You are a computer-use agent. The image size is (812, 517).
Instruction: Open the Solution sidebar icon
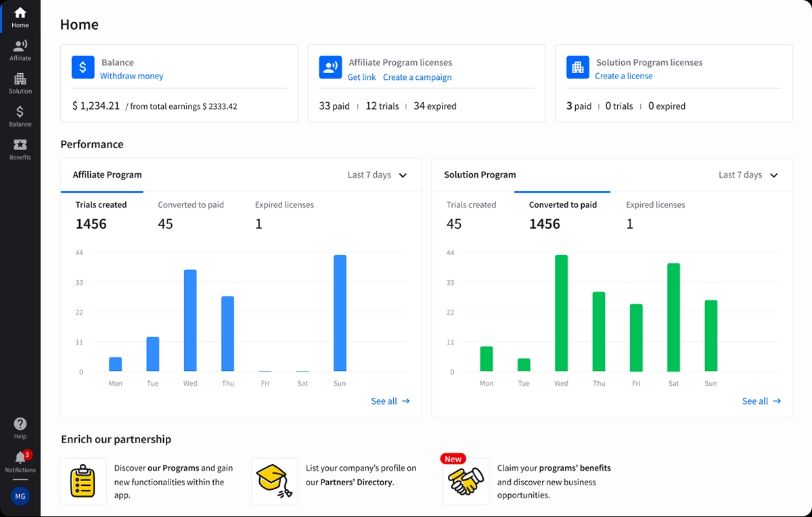pyautogui.click(x=20, y=83)
